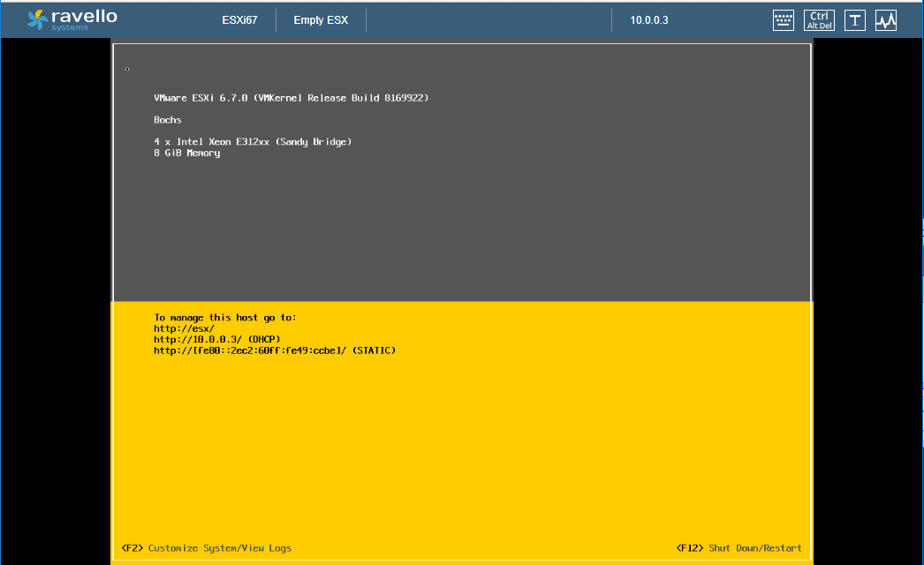The image size is (924, 565).
Task: Click the 10.0.0.3 IP address in header
Action: [x=648, y=20]
